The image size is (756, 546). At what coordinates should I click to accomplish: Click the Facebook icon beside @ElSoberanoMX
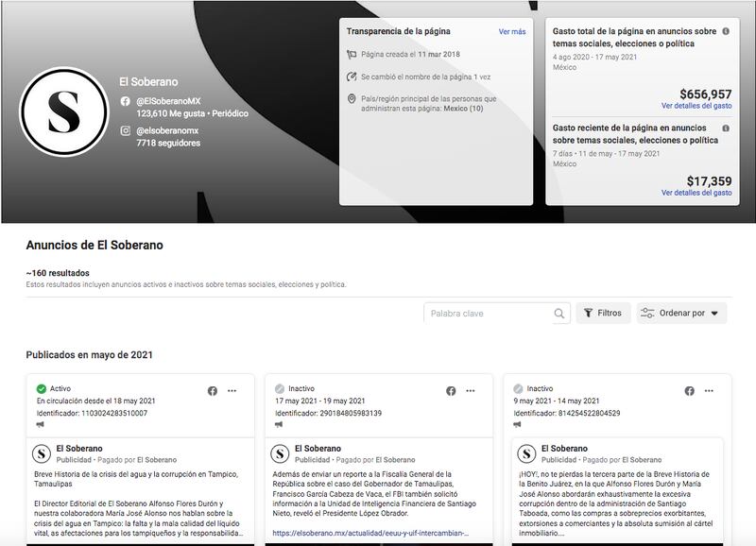coord(126,101)
